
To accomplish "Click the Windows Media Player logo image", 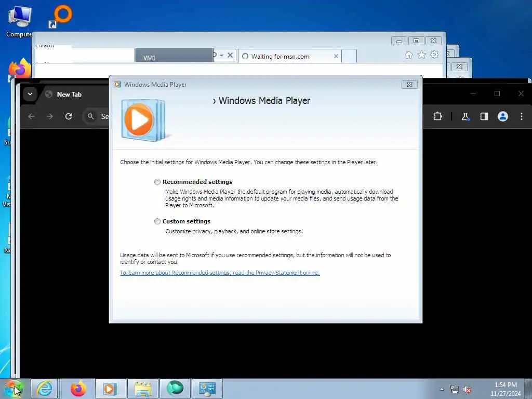I will click(x=144, y=120).
